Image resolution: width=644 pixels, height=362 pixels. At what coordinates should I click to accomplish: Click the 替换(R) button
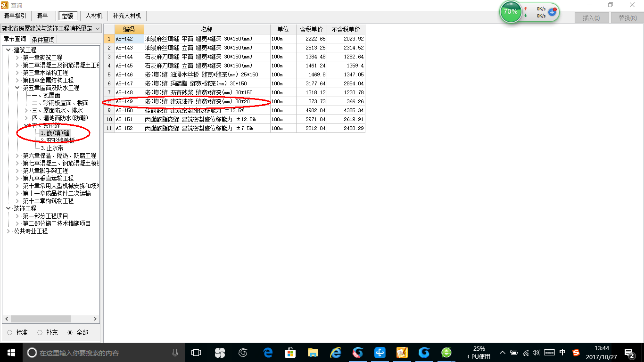click(627, 18)
